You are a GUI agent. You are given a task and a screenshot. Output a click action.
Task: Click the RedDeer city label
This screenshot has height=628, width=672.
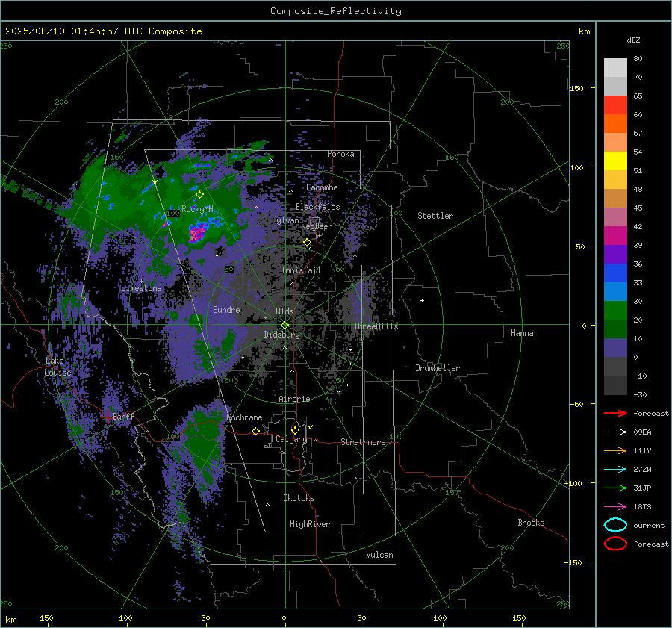(x=317, y=226)
